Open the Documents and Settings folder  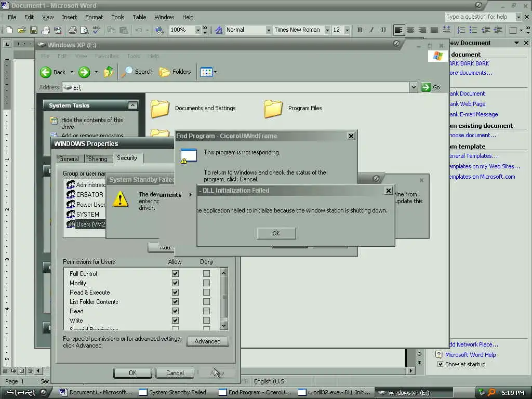tap(193, 108)
